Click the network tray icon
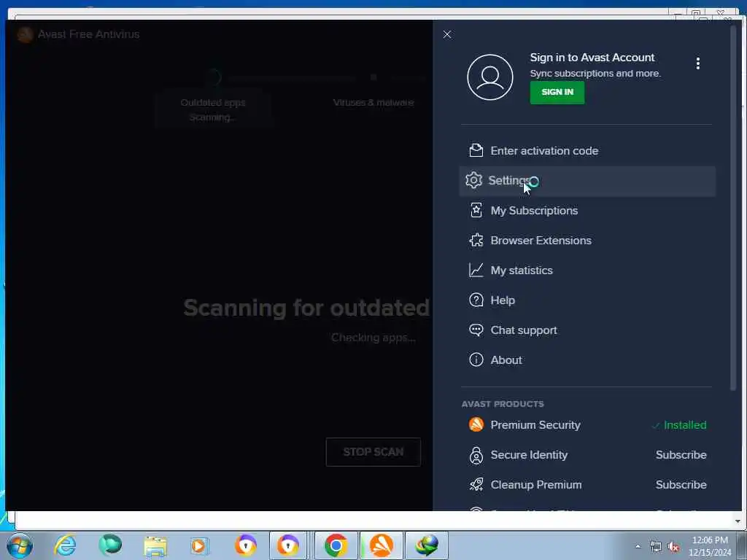Screen dimensions: 747x560 pyautogui.click(x=656, y=547)
